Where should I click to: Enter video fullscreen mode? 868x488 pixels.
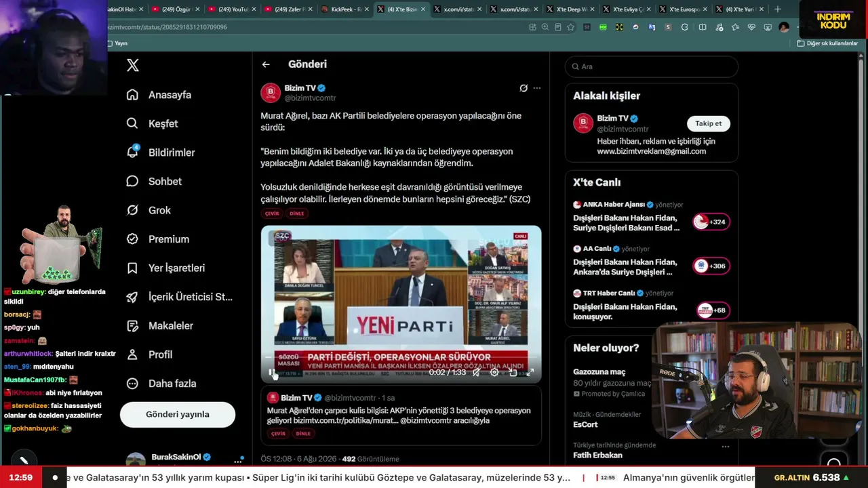coord(530,372)
